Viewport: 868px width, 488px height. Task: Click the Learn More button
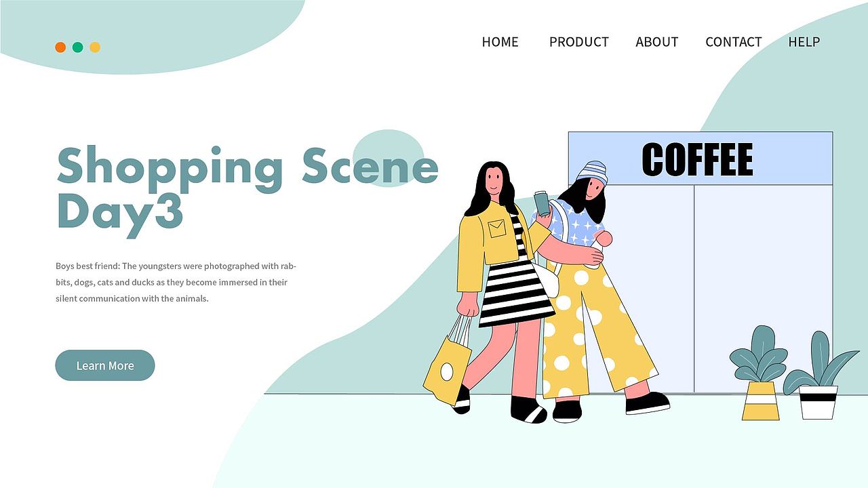pyautogui.click(x=105, y=365)
